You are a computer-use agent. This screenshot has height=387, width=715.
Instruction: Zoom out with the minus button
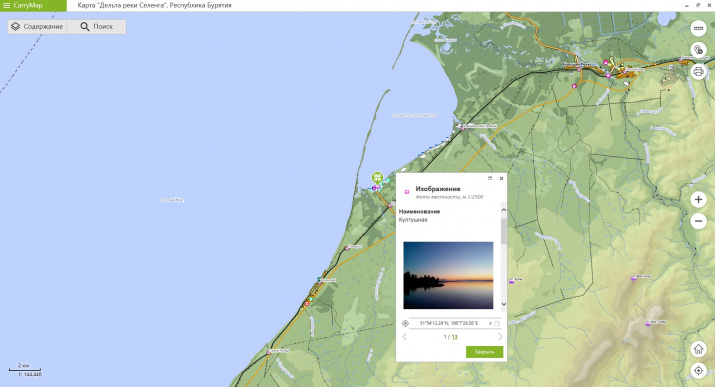click(x=698, y=222)
